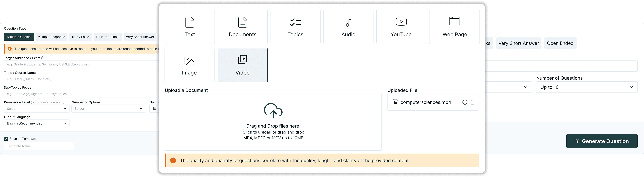Open the Knowledge Level dropdown

(36, 108)
